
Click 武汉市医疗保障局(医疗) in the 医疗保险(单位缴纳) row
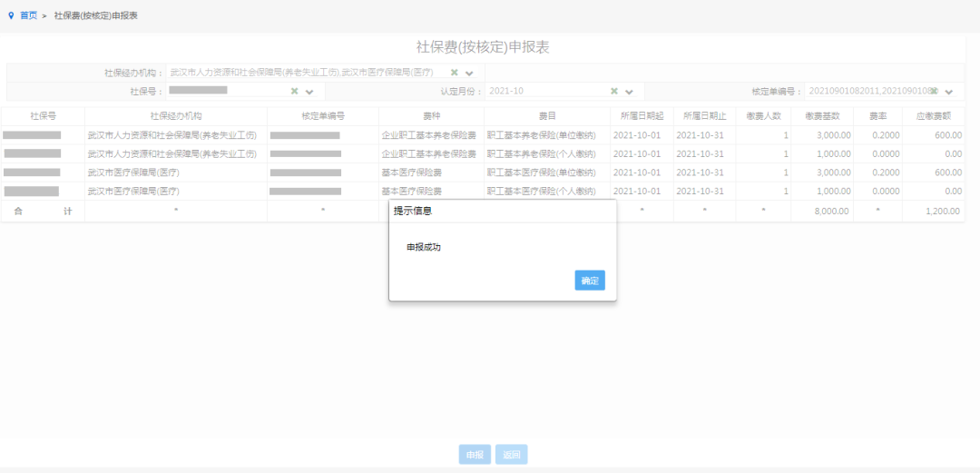(x=133, y=172)
